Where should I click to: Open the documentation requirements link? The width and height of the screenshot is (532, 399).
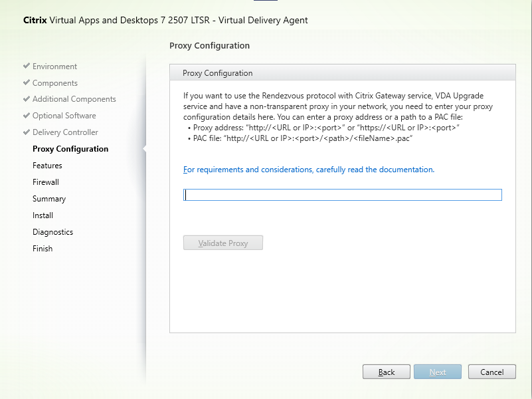[308, 170]
